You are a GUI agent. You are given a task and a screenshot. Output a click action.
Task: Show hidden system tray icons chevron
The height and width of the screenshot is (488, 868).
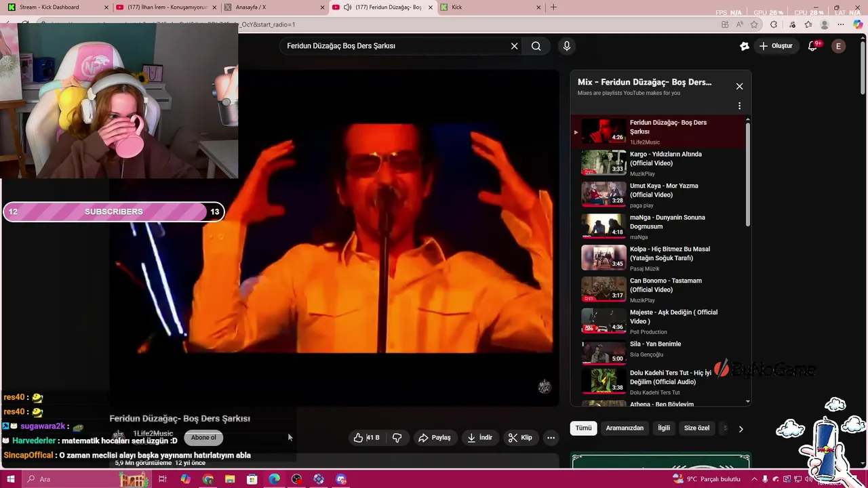click(x=754, y=479)
